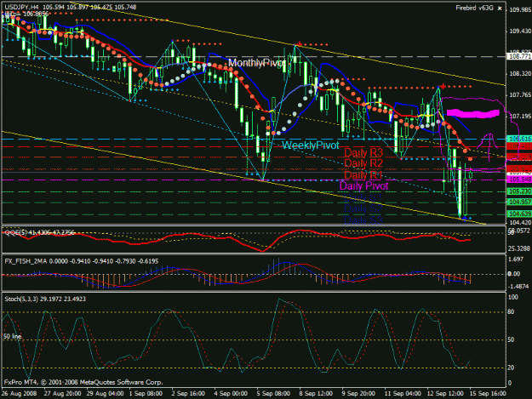
Task: Select the WeeklyPivot label on the chart
Action: (311, 145)
